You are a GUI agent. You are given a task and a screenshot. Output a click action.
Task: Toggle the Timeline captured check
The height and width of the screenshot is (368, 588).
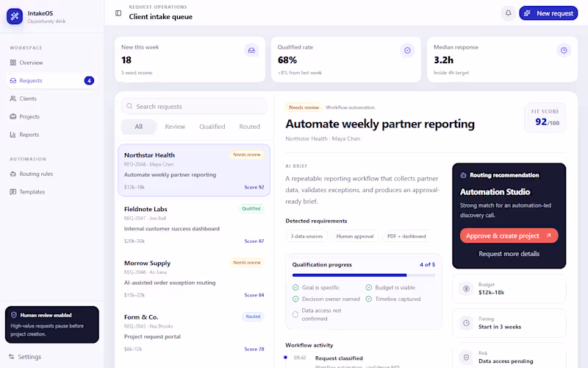coord(369,300)
